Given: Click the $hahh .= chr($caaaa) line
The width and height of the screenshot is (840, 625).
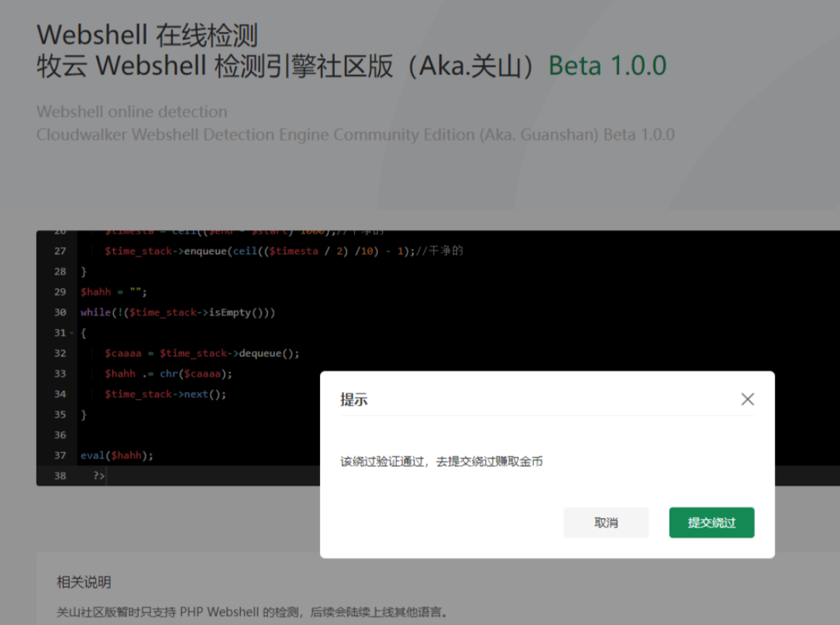Looking at the screenshot, I should [168, 374].
